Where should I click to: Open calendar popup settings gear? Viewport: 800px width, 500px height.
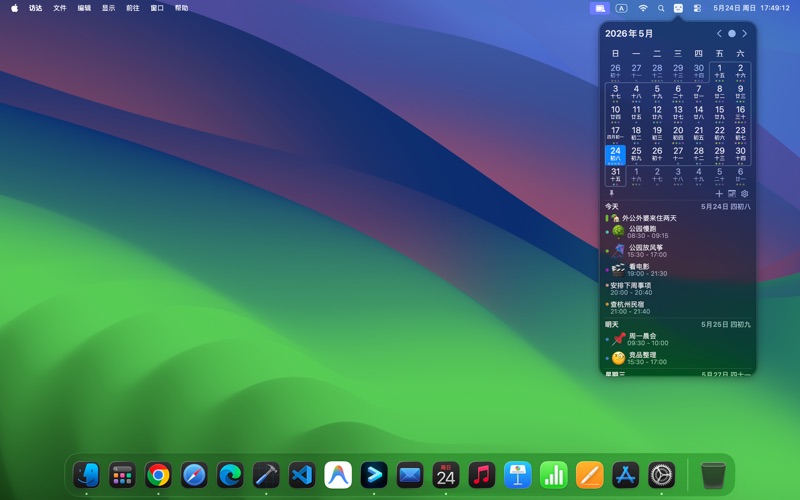[x=744, y=193]
